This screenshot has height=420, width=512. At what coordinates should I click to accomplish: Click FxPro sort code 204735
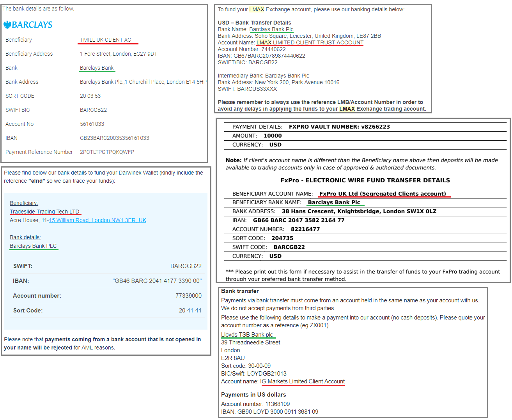click(282, 238)
